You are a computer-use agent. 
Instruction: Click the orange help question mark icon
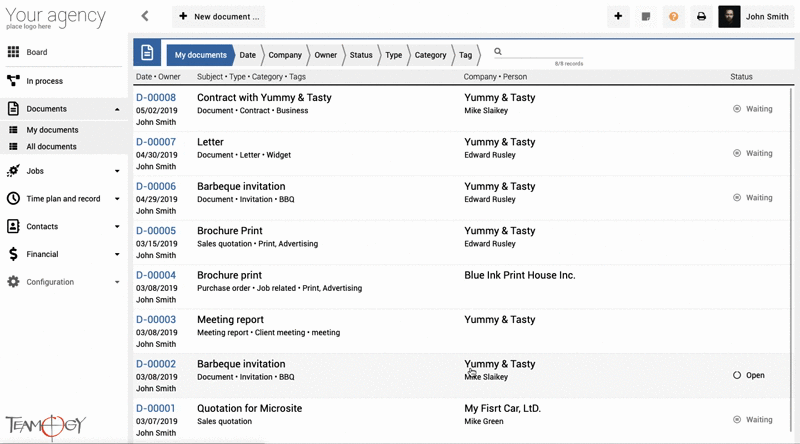673,16
